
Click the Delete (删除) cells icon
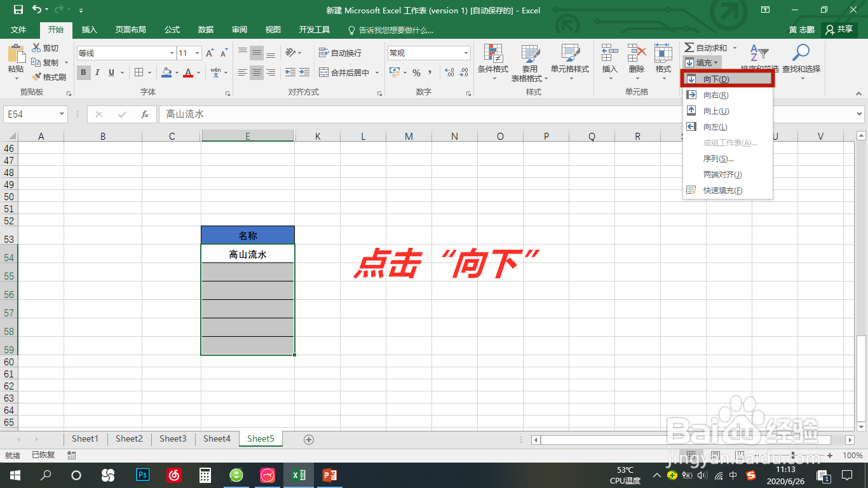[x=635, y=60]
